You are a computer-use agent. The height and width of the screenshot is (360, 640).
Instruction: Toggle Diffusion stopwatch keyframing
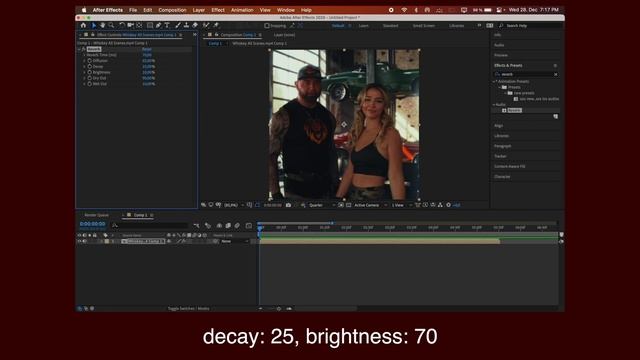click(89, 60)
